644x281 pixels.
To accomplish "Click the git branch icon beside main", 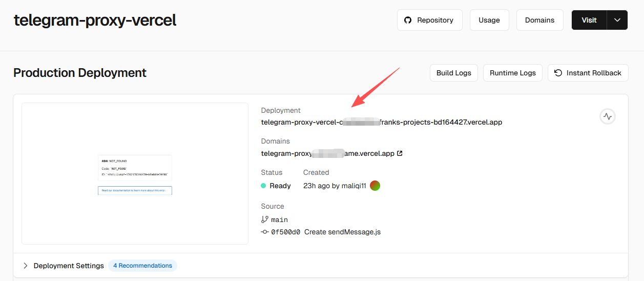I will point(265,219).
